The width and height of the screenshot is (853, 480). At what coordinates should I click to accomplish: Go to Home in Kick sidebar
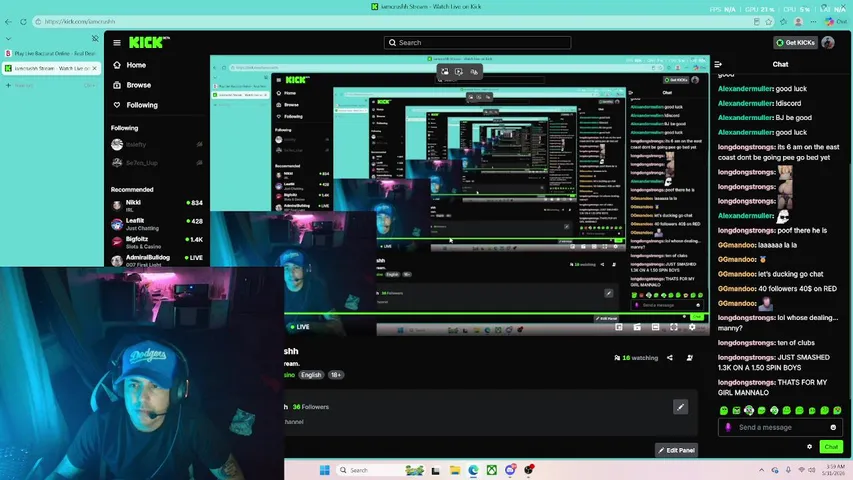131,65
